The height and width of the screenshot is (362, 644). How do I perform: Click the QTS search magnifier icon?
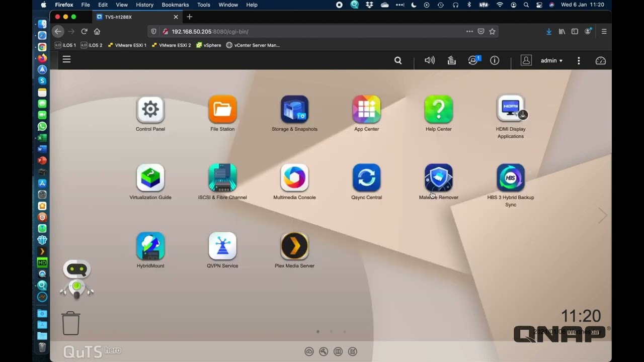click(398, 60)
